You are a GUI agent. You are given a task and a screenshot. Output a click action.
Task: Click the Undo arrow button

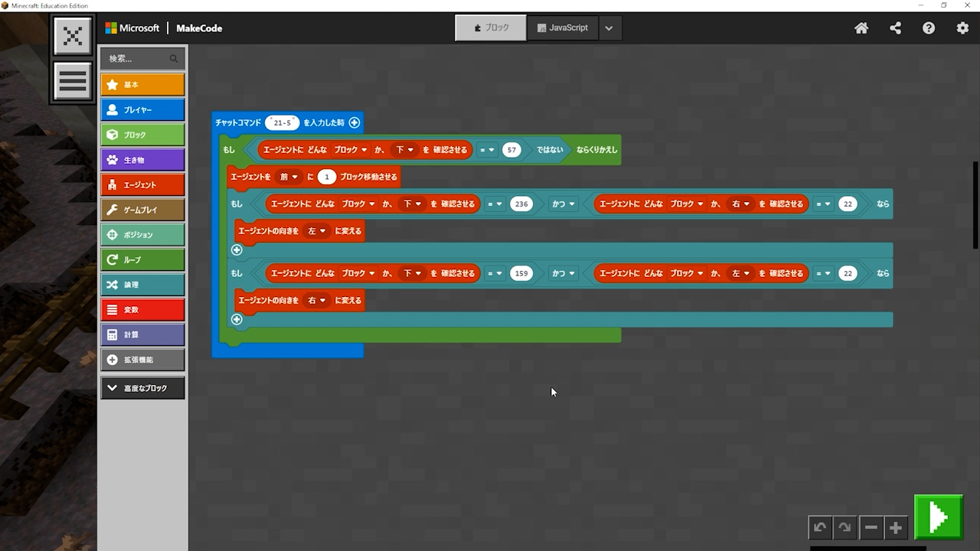(x=820, y=527)
